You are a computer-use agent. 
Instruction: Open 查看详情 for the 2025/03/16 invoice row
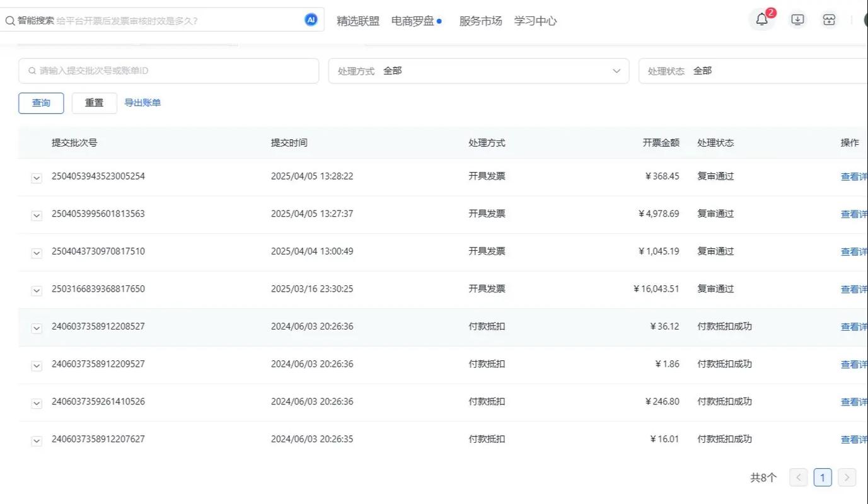point(854,288)
